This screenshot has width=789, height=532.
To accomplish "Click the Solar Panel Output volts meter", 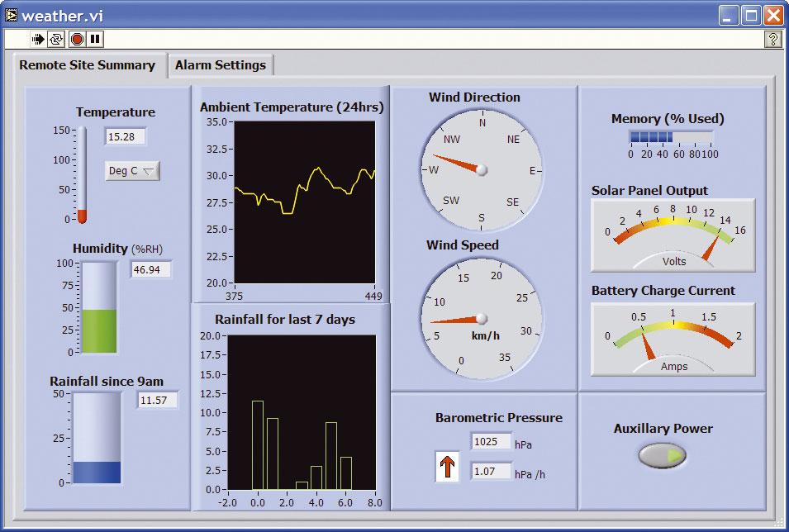I will (x=673, y=235).
